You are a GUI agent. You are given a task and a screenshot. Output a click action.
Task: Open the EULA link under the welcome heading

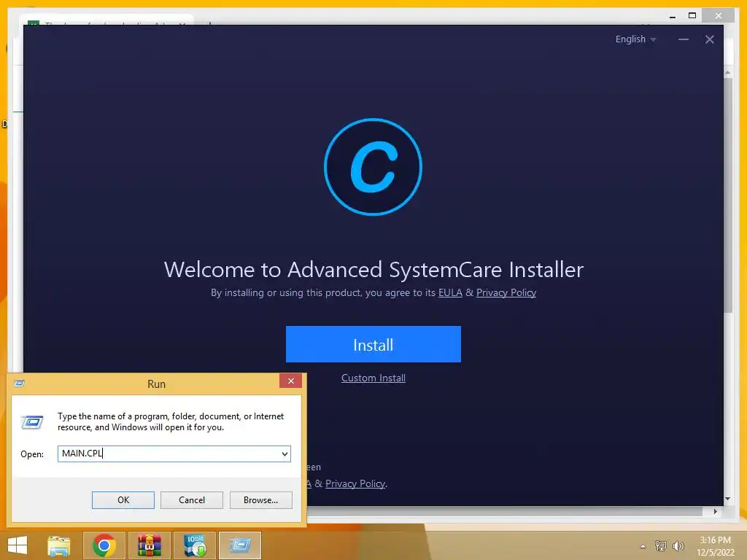(x=449, y=292)
